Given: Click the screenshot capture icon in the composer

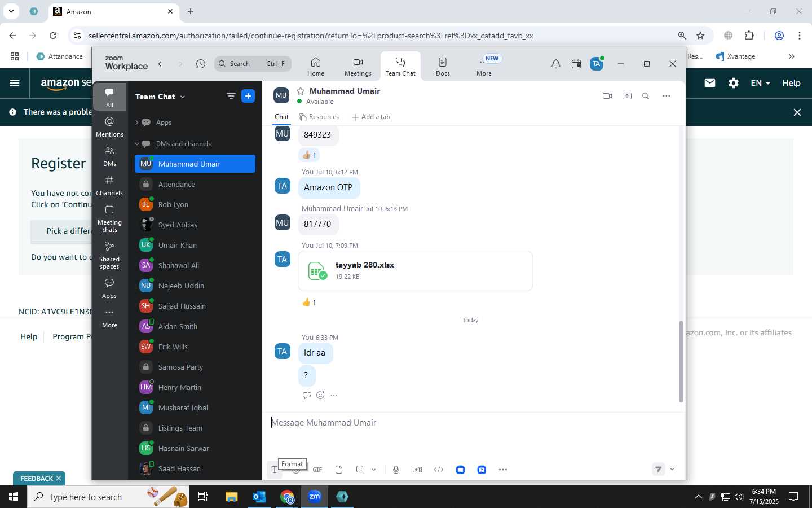Looking at the screenshot, I should click(360, 470).
